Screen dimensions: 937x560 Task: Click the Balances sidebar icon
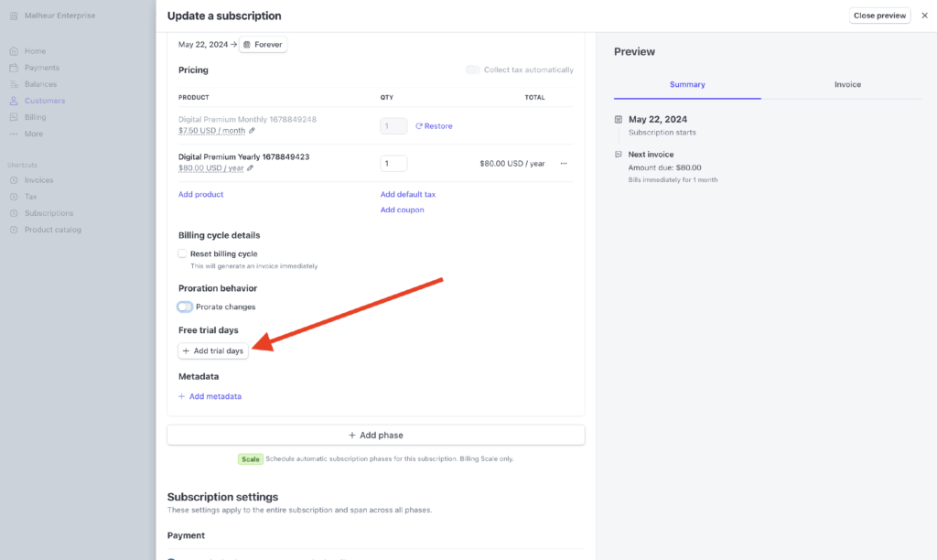point(14,84)
